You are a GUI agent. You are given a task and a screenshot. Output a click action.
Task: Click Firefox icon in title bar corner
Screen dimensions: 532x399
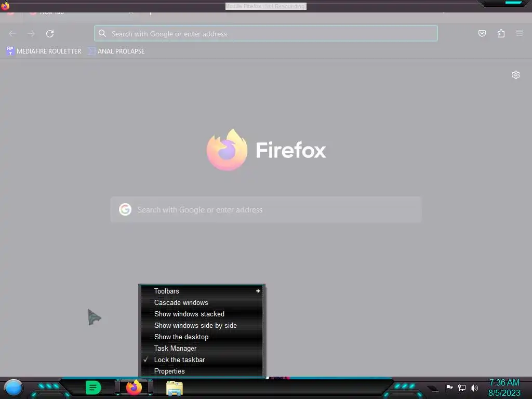click(x=5, y=5)
